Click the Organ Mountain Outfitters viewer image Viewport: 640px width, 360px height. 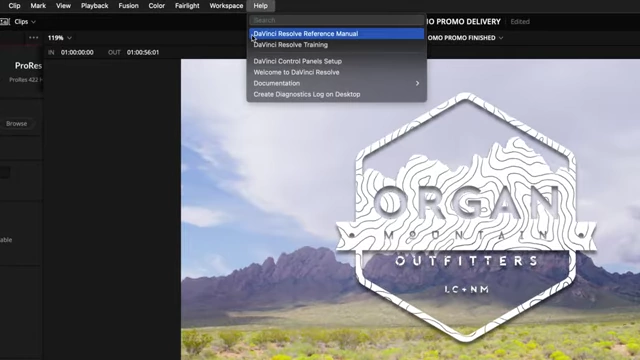[x=410, y=209]
